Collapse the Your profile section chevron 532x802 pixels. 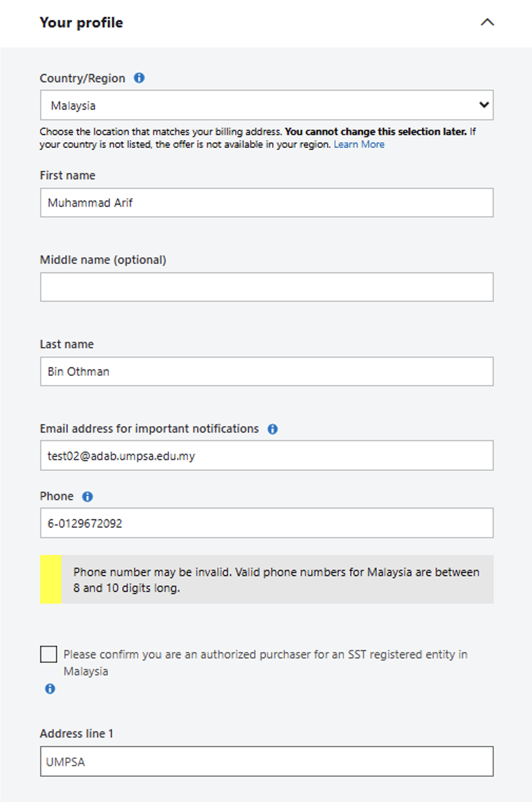(x=487, y=22)
